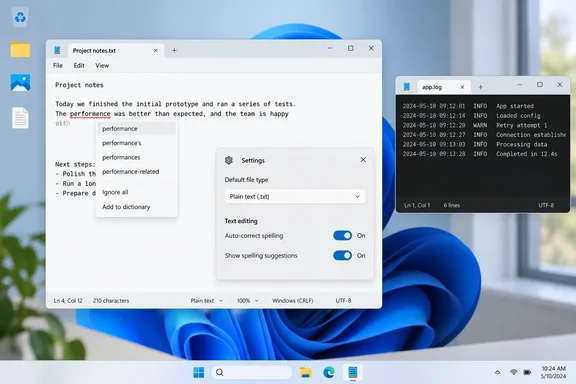The width and height of the screenshot is (576, 384).
Task: Open the Recycle Bin desktop icon
Action: (20, 17)
